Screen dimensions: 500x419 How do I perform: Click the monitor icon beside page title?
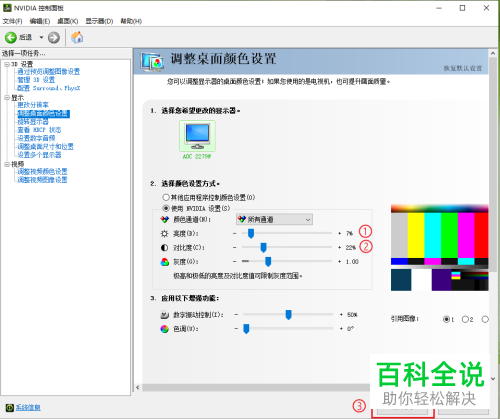[x=152, y=62]
